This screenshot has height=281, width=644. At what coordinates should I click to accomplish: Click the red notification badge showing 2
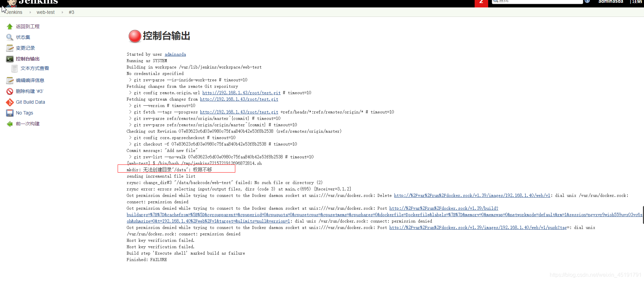481,3
